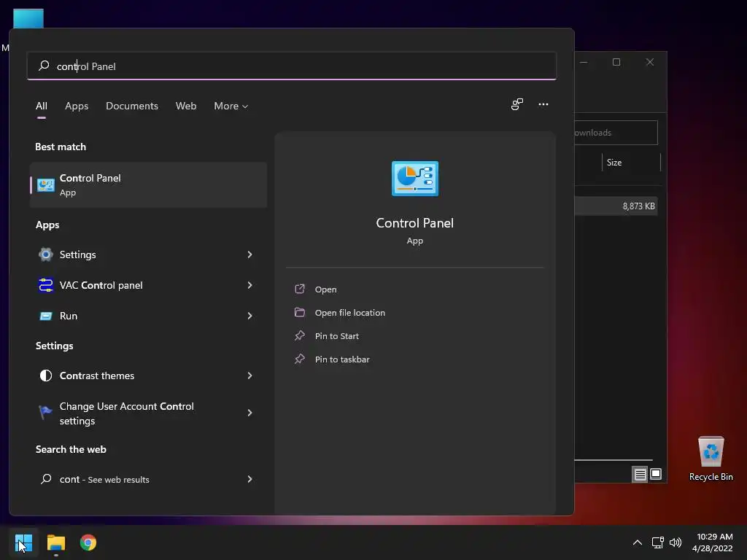Click the Settings app result text
The width and height of the screenshot is (747, 560).
(77, 254)
